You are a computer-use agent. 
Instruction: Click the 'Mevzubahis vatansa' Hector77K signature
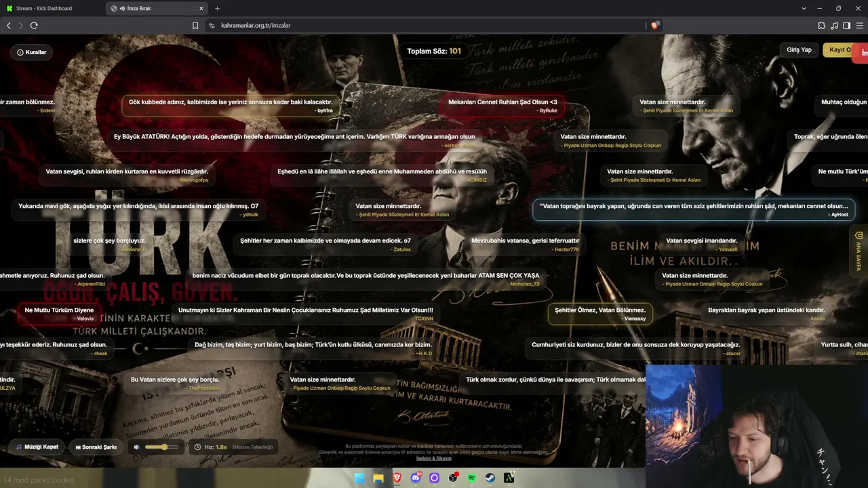[x=526, y=244]
